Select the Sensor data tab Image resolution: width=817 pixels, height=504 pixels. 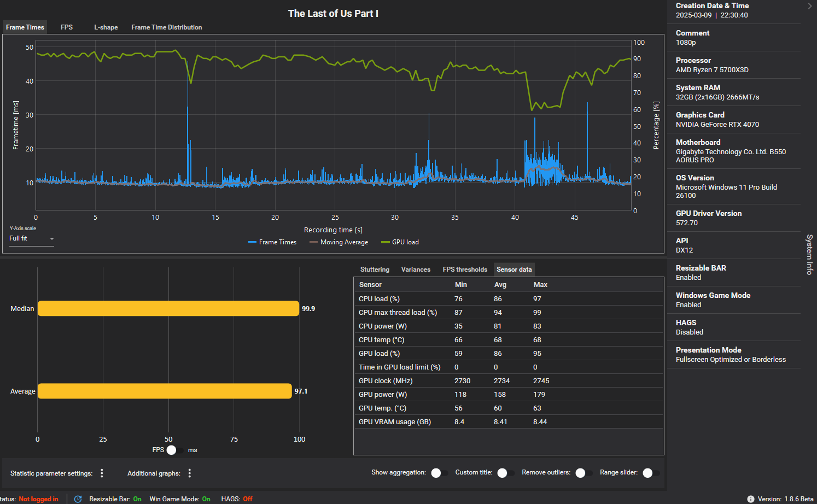tap(514, 269)
